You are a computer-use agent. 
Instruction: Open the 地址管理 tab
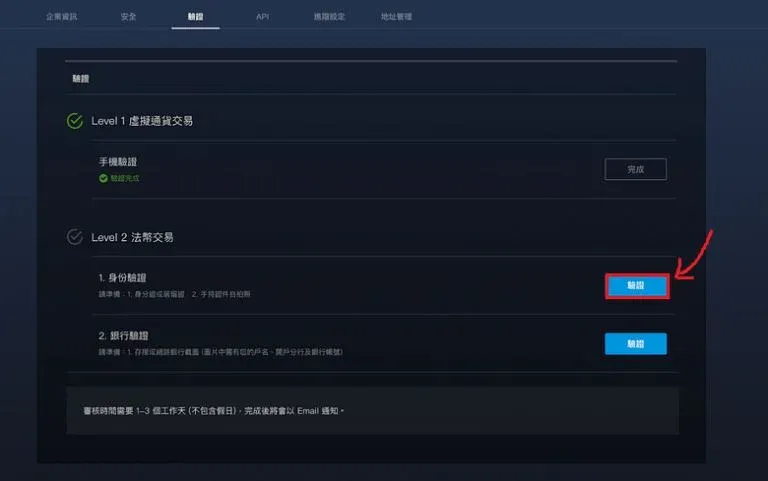(x=396, y=17)
